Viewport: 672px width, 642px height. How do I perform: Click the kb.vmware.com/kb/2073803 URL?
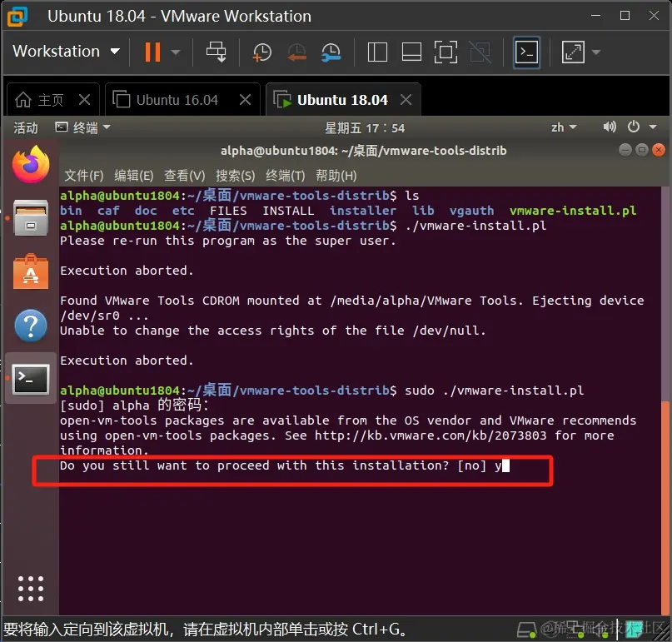pos(431,435)
